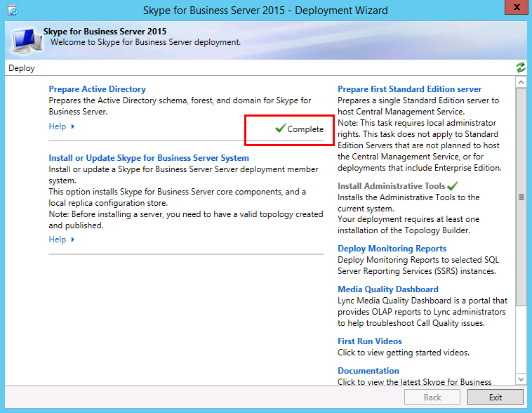Click the green refresh arrows icon
Viewport: 532px width, 413px height.
(x=521, y=67)
